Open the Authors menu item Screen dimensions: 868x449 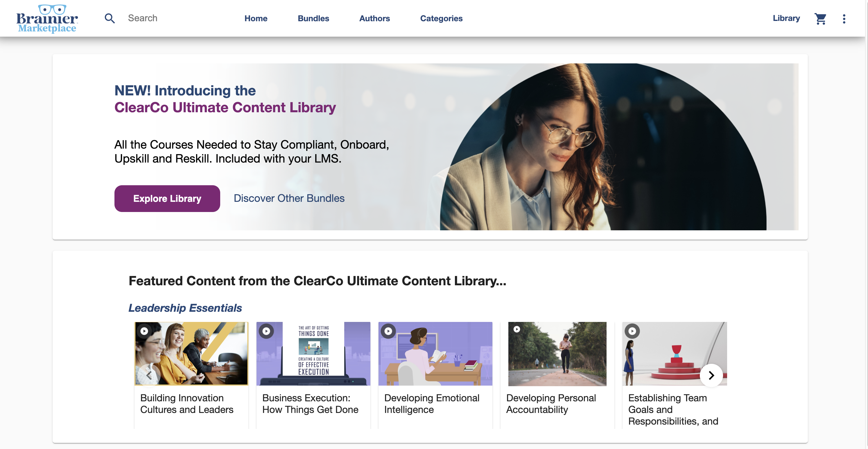coord(374,18)
